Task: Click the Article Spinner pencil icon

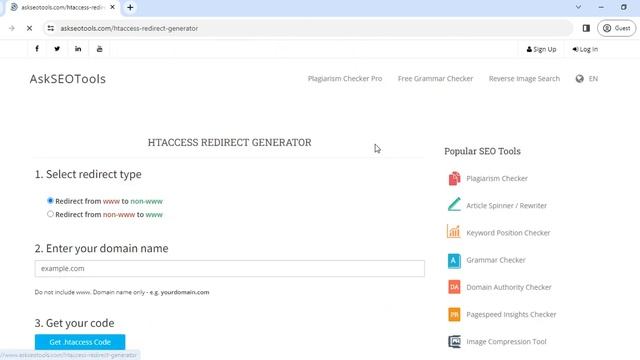Action: tap(454, 204)
